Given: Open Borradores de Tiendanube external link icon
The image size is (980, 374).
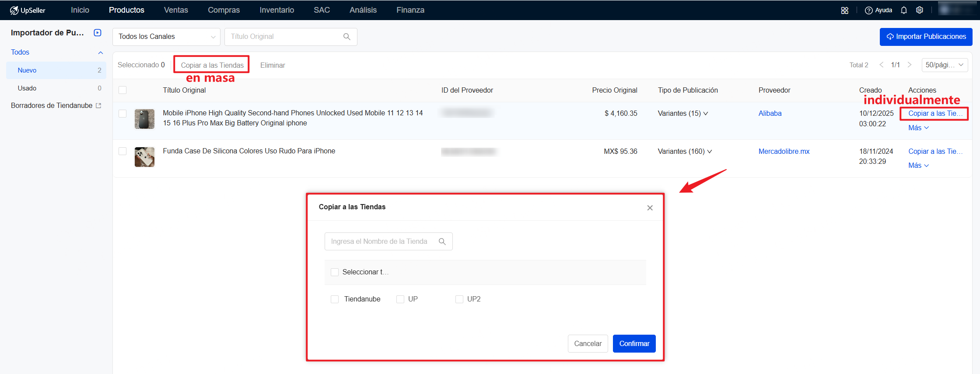Looking at the screenshot, I should [98, 106].
